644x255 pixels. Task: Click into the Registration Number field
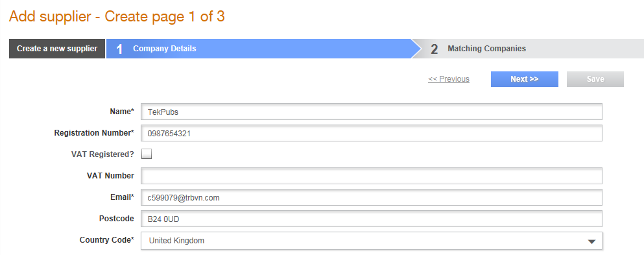click(x=371, y=133)
